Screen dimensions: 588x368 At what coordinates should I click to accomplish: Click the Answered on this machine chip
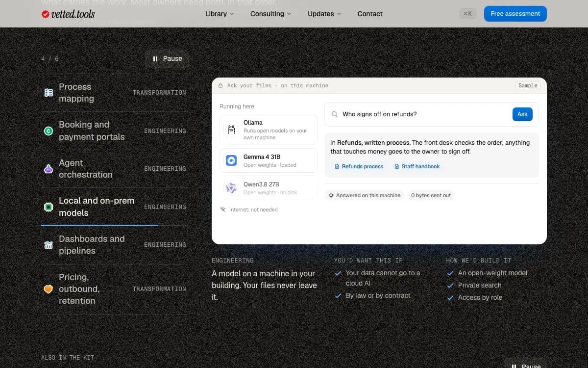coord(365,195)
